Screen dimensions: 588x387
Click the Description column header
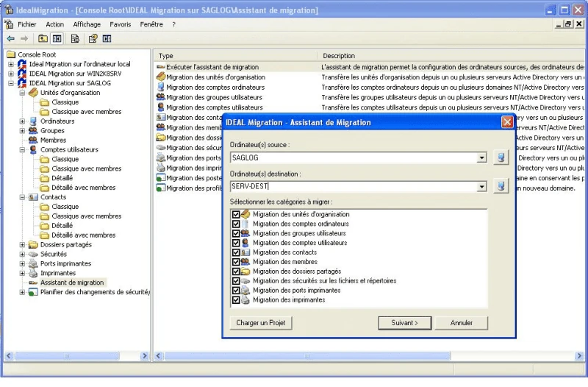pyautogui.click(x=451, y=56)
